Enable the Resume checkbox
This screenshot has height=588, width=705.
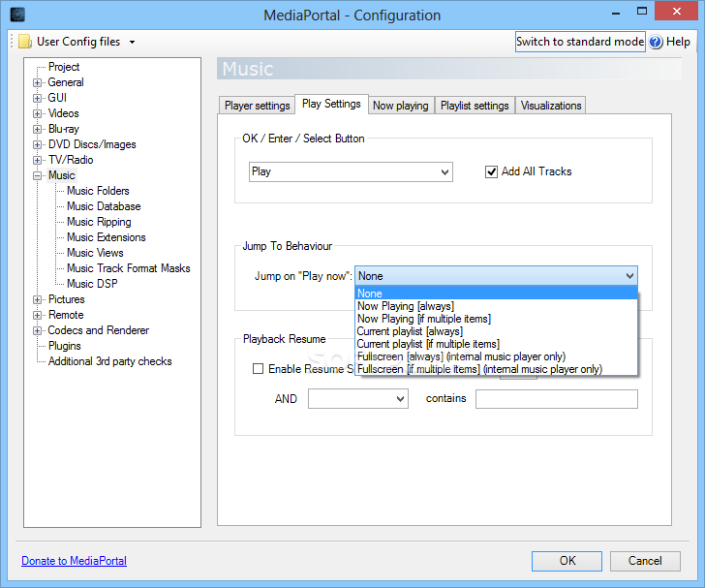(x=258, y=369)
